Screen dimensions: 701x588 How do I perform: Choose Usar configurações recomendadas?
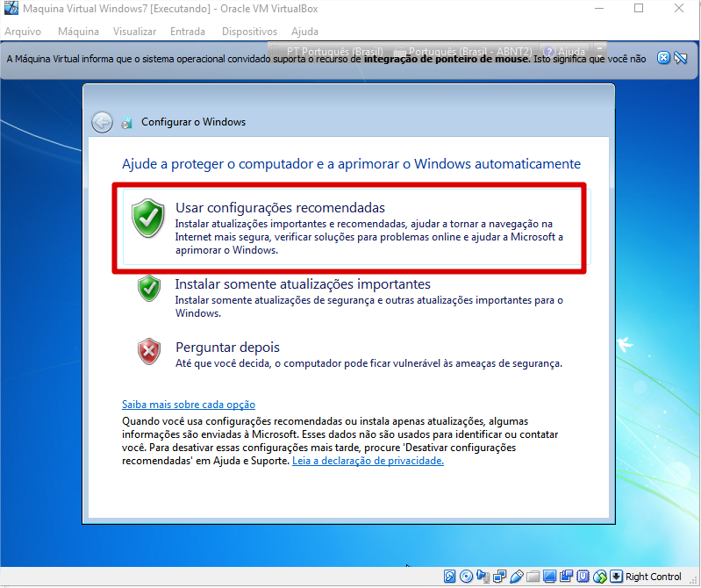pyautogui.click(x=357, y=226)
